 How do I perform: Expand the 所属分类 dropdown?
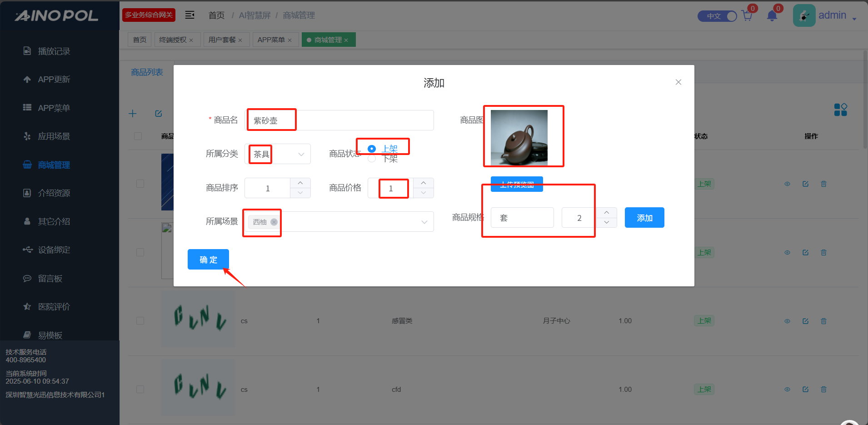(x=300, y=154)
